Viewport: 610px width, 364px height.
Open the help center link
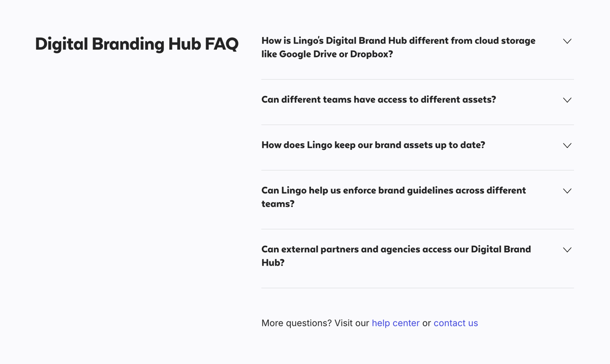point(395,323)
